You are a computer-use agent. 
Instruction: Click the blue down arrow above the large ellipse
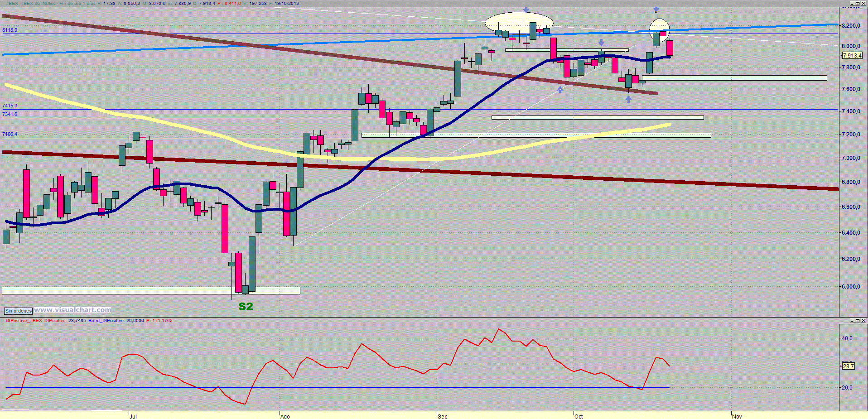tap(526, 10)
